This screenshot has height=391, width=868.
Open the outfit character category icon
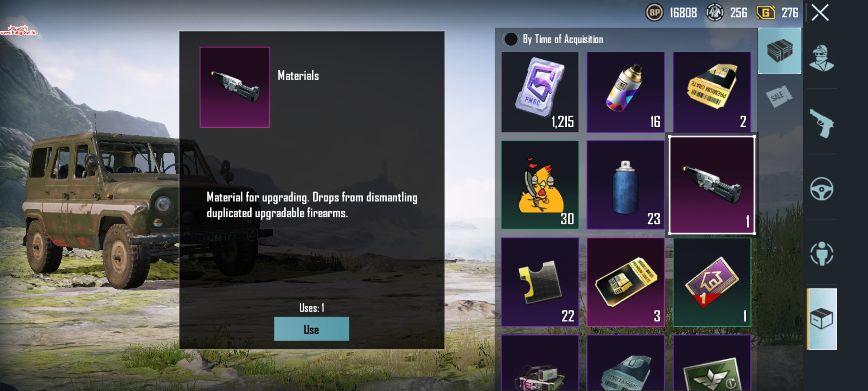[821, 58]
